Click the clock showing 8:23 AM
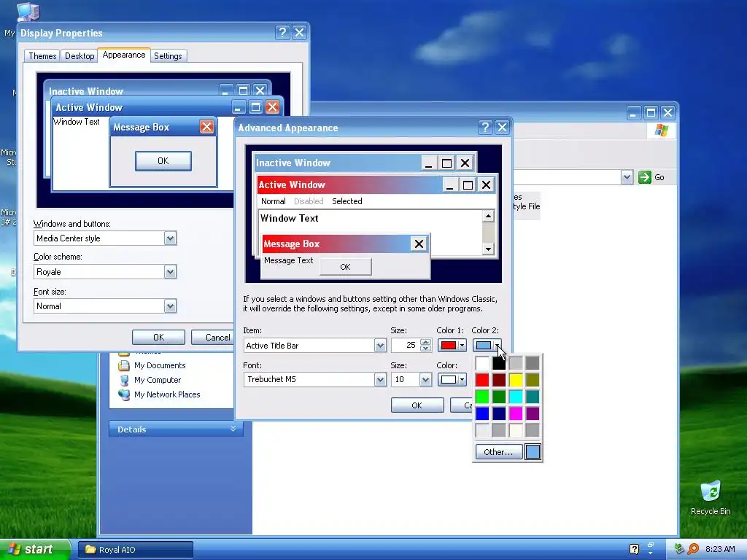747x560 pixels. pos(720,549)
